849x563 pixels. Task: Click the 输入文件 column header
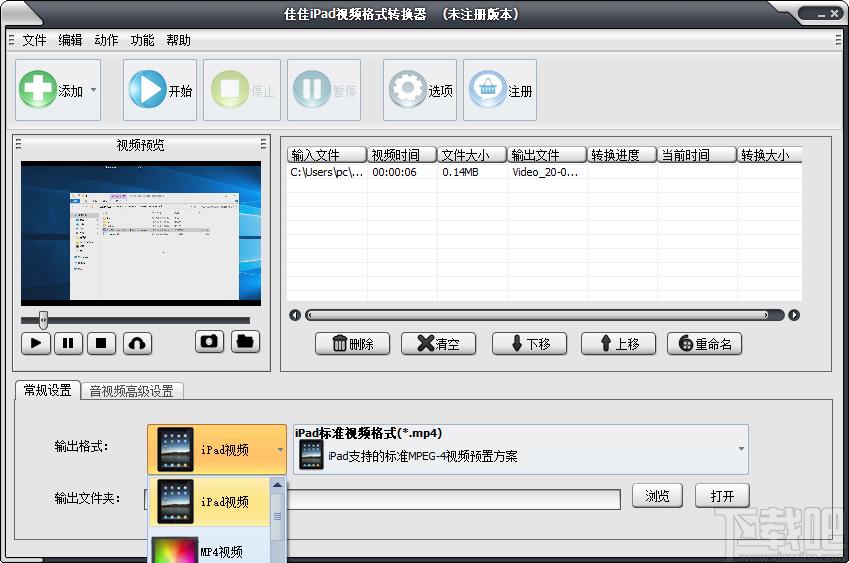coord(326,155)
